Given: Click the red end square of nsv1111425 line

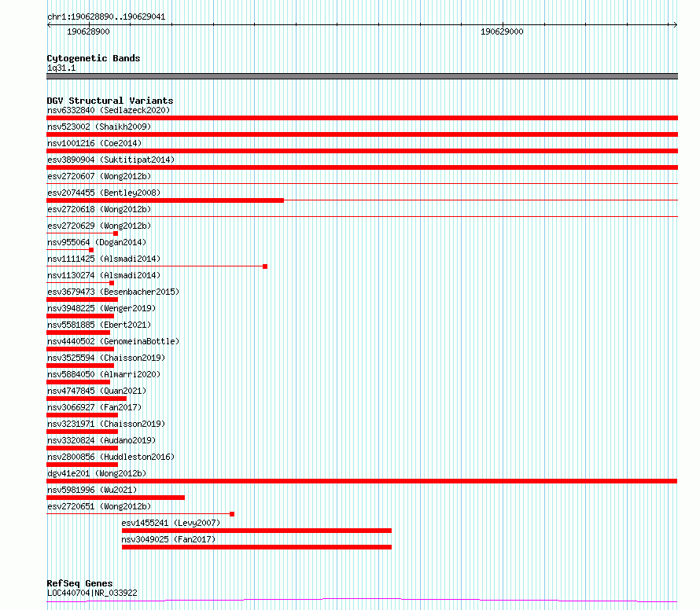Looking at the screenshot, I should coord(265,266).
